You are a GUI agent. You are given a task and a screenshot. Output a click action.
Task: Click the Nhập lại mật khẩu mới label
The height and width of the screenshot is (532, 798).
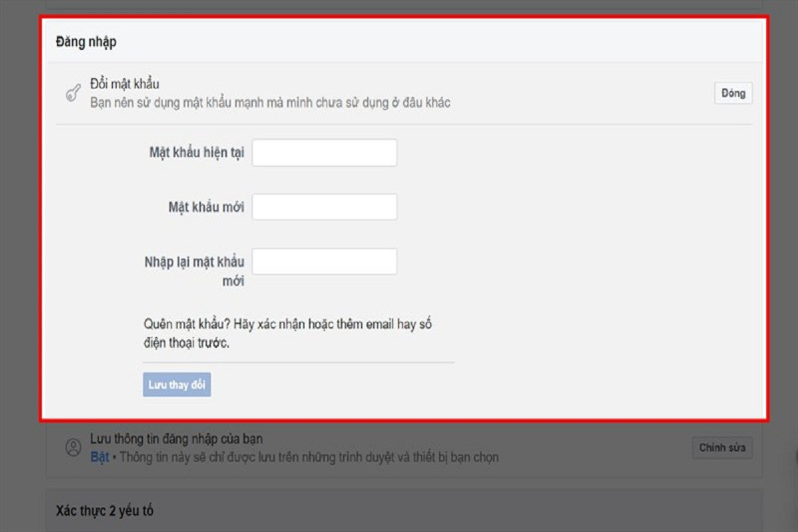pos(194,271)
